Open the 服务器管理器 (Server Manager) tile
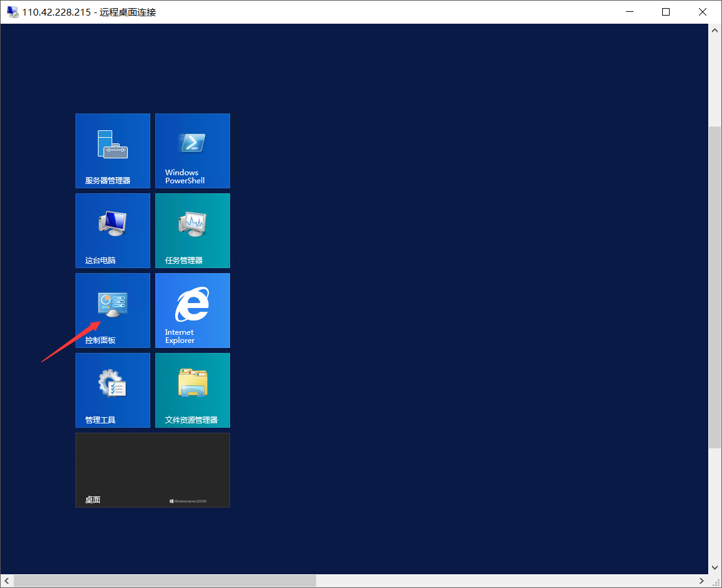Screen dimensions: 722x588 tap(113, 151)
